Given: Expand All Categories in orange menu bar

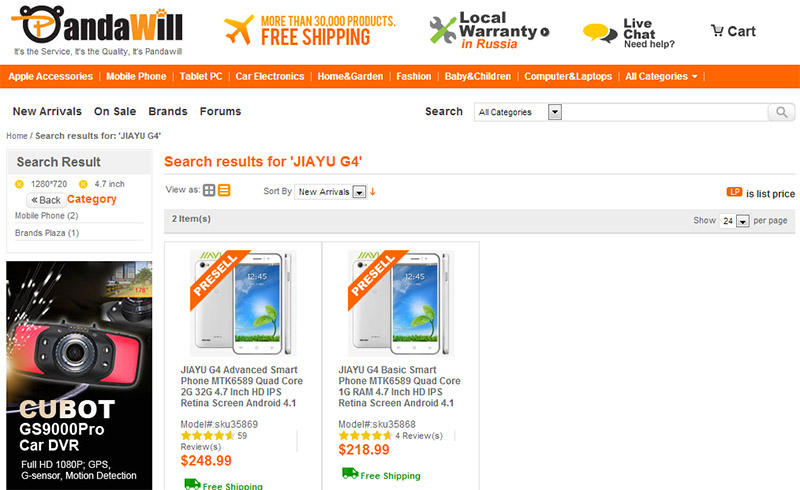Looking at the screenshot, I should click(661, 77).
